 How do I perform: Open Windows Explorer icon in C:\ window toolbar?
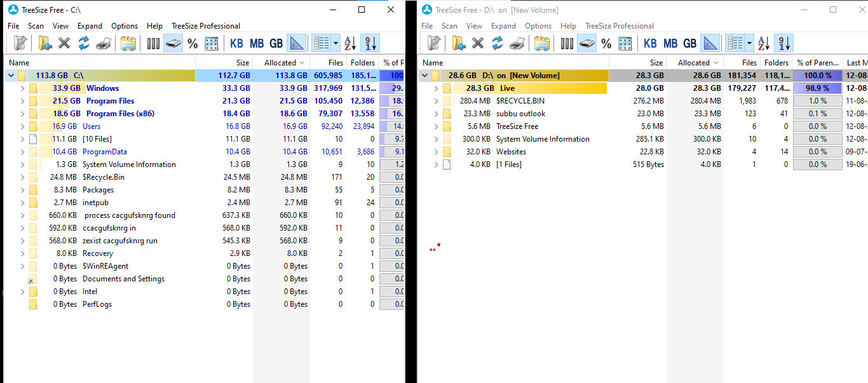[x=128, y=43]
